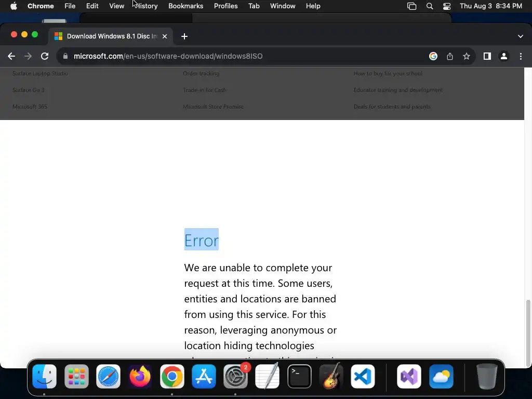
Task: Reload the Microsoft download page
Action: pyautogui.click(x=45, y=56)
